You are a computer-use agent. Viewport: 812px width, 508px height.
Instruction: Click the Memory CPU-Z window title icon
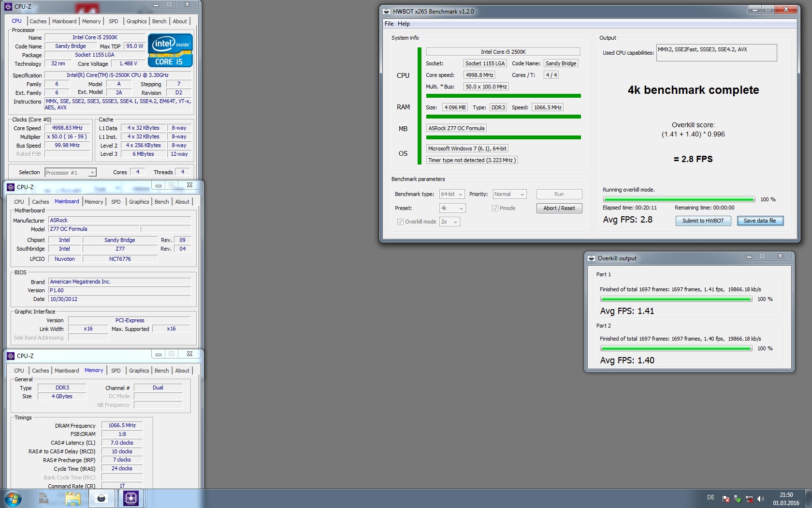click(x=11, y=356)
